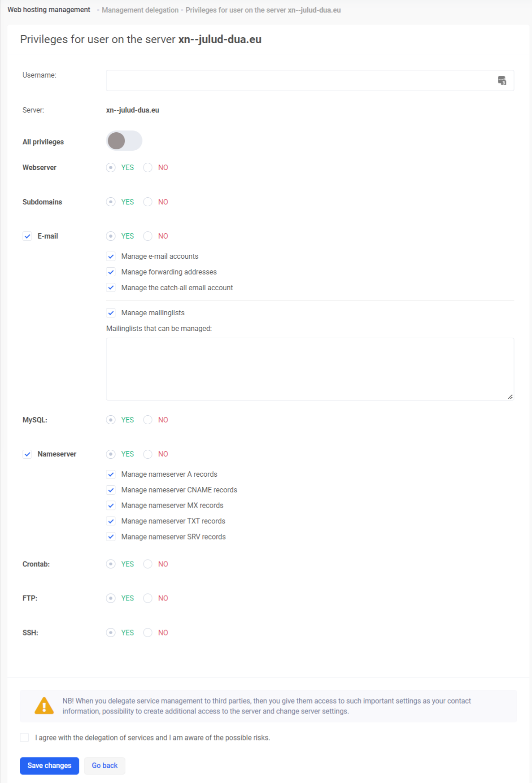532x783 pixels.
Task: Click the password manager icon in Username field
Action: [x=502, y=81]
